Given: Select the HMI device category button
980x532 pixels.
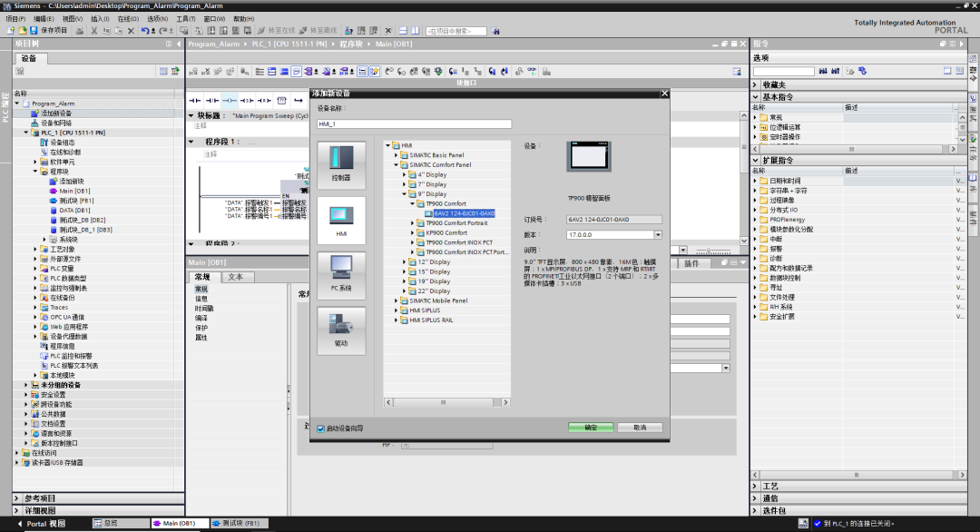Looking at the screenshot, I should coord(341,220).
